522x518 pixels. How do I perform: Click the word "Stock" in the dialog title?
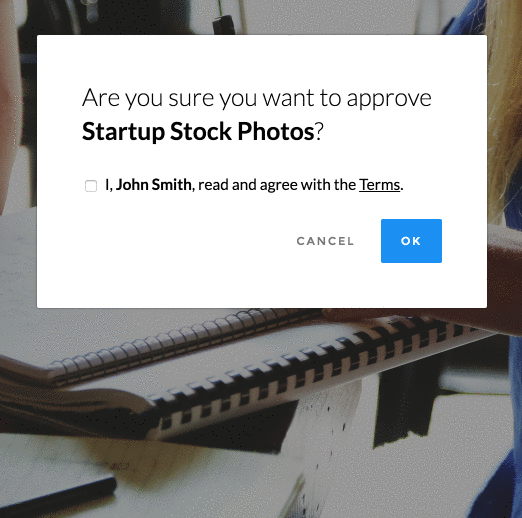(x=201, y=131)
